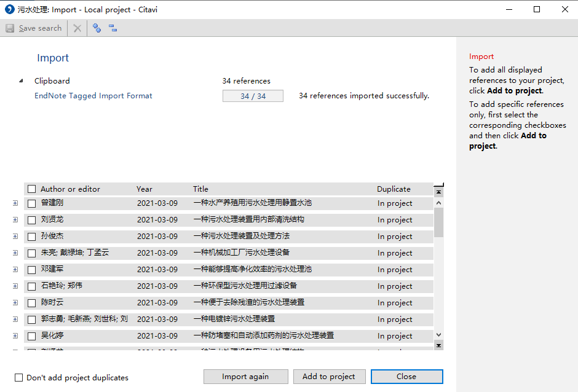Viewport: 578px width, 392px height.
Task: Select title 一种污水处理装置及处理方法
Action: coord(242,236)
